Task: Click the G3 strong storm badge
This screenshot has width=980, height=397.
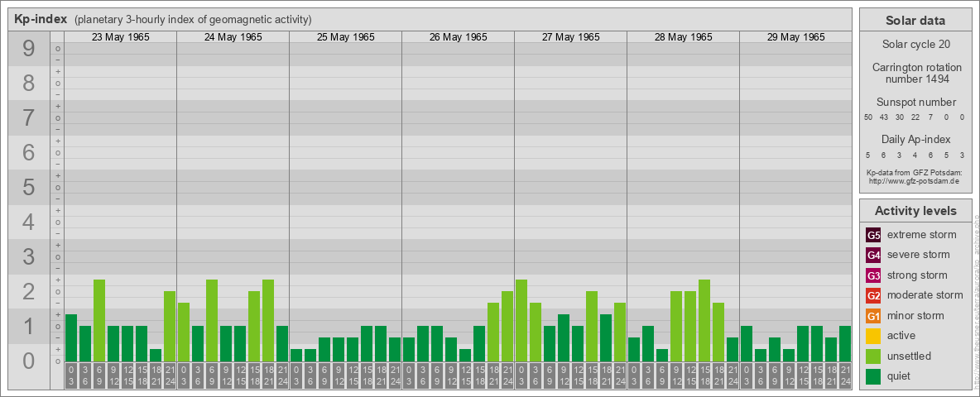Action: pyautogui.click(x=873, y=275)
